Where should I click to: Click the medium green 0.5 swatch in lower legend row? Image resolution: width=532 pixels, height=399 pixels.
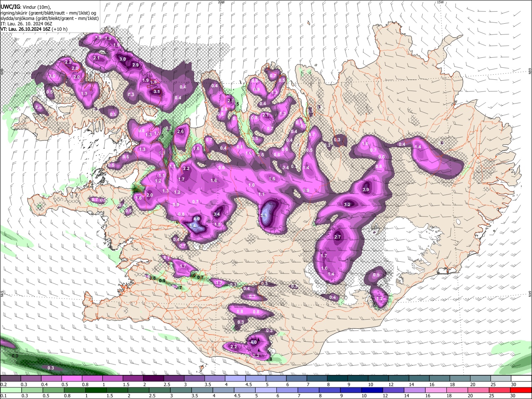[53, 390]
